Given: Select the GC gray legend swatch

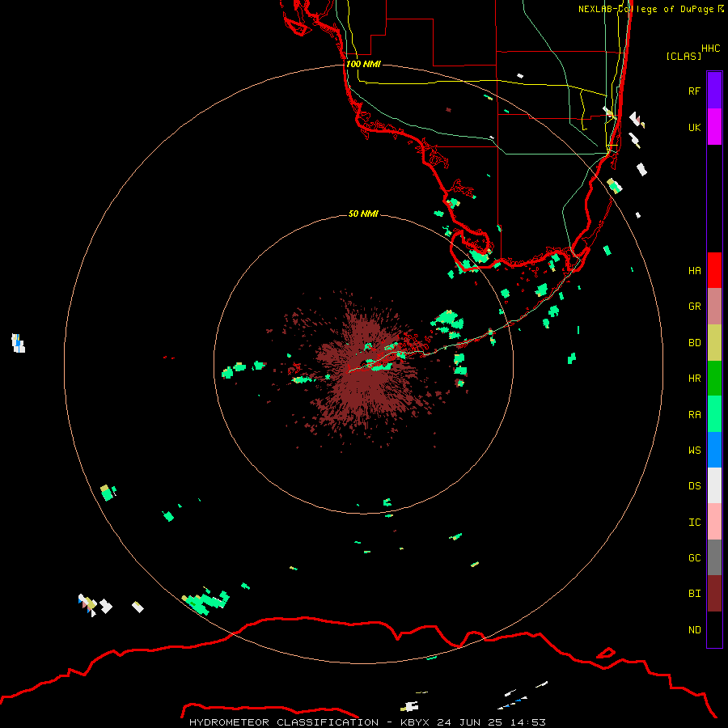Looking at the screenshot, I should [x=714, y=557].
